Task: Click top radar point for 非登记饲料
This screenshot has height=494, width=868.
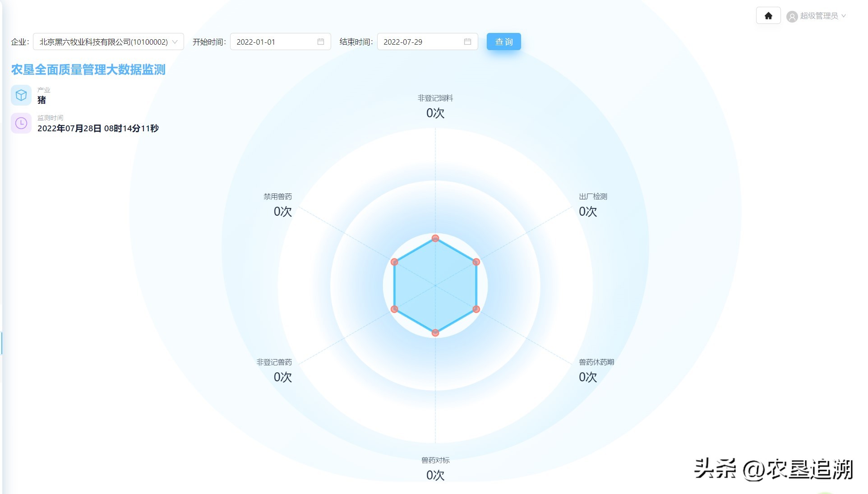Action: 435,238
